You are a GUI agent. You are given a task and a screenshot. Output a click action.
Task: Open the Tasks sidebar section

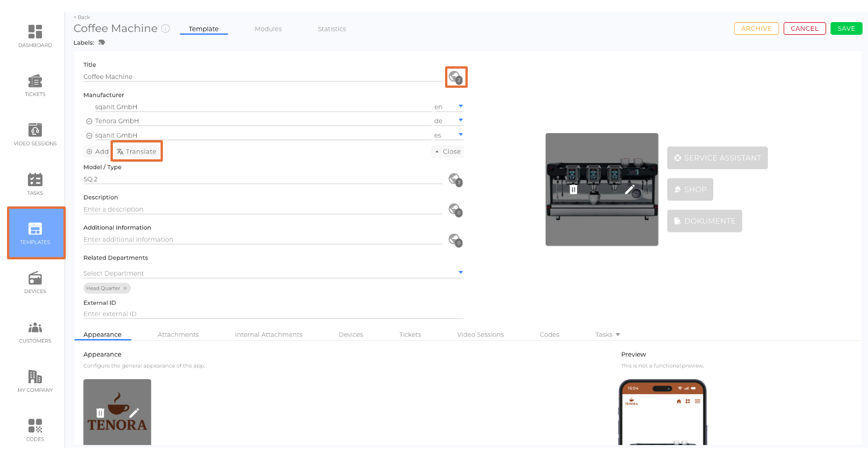point(35,184)
